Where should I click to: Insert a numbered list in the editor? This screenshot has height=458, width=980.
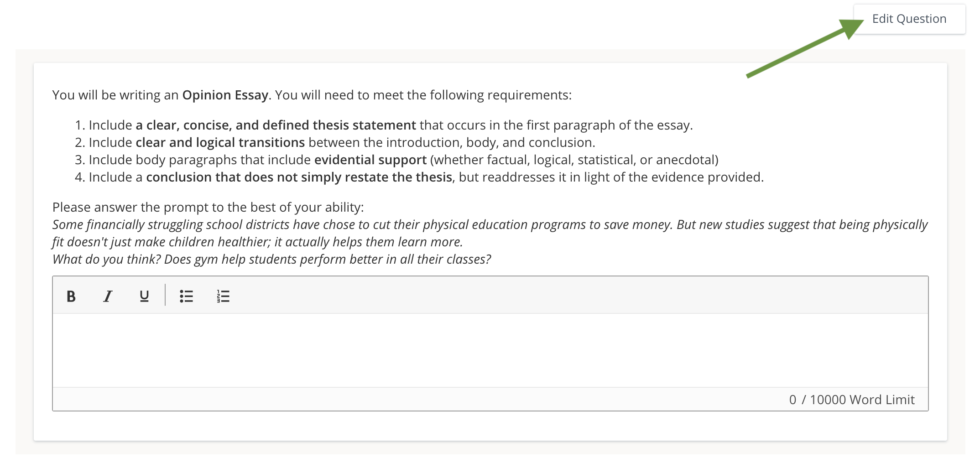[x=223, y=297]
